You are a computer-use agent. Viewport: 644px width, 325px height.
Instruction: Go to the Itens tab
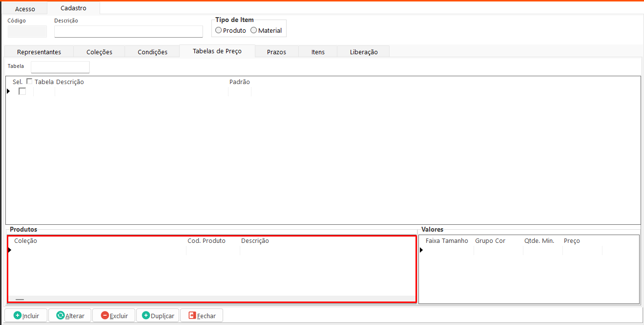pos(318,52)
